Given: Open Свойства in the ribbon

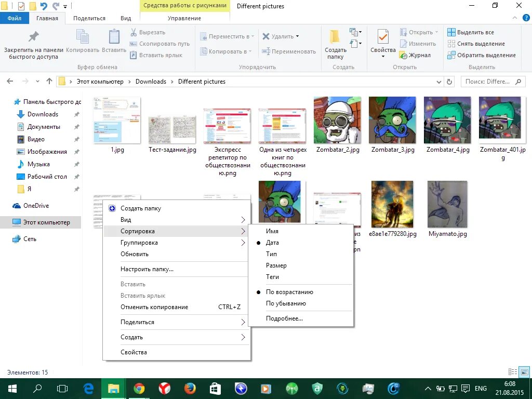Looking at the screenshot, I should (383, 44).
